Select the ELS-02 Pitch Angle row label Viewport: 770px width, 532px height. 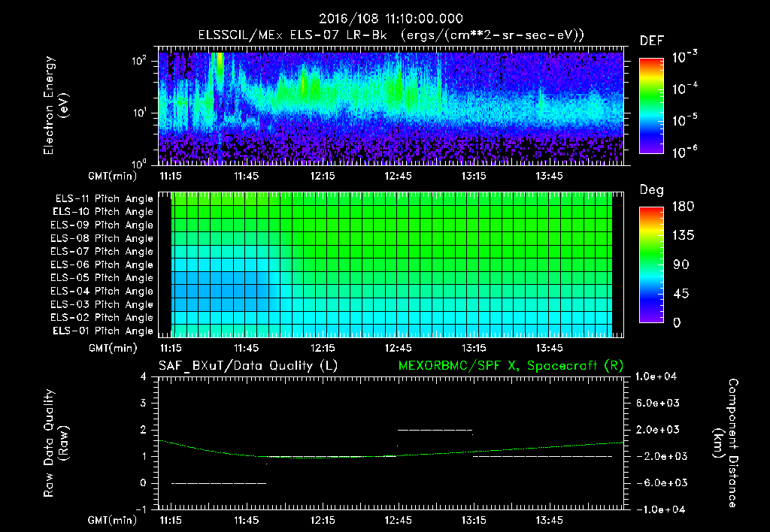point(102,318)
